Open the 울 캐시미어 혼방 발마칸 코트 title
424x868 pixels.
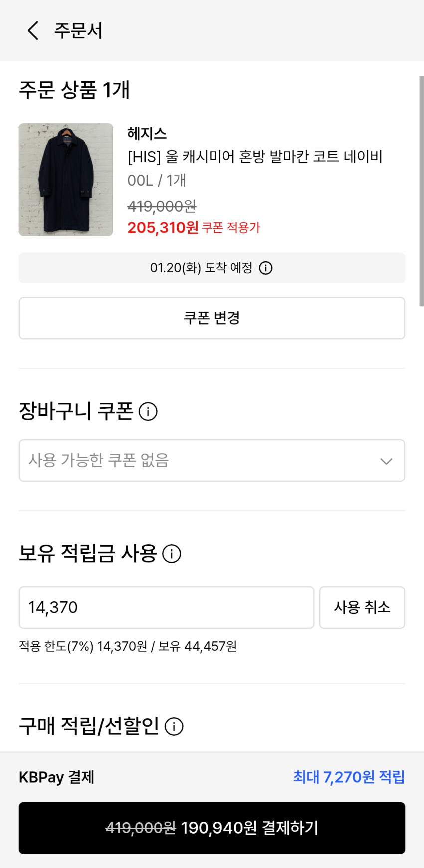pos(255,157)
